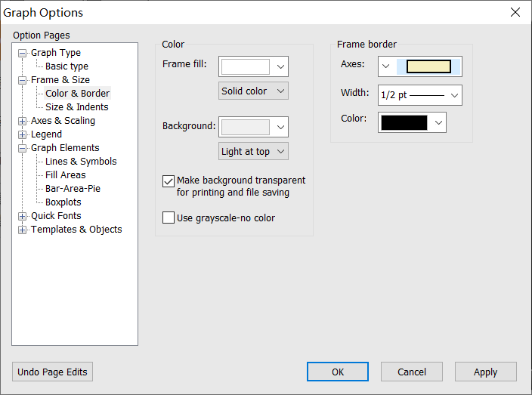This screenshot has height=395, width=532.
Task: Toggle Make background transparent checkbox
Action: (x=169, y=181)
